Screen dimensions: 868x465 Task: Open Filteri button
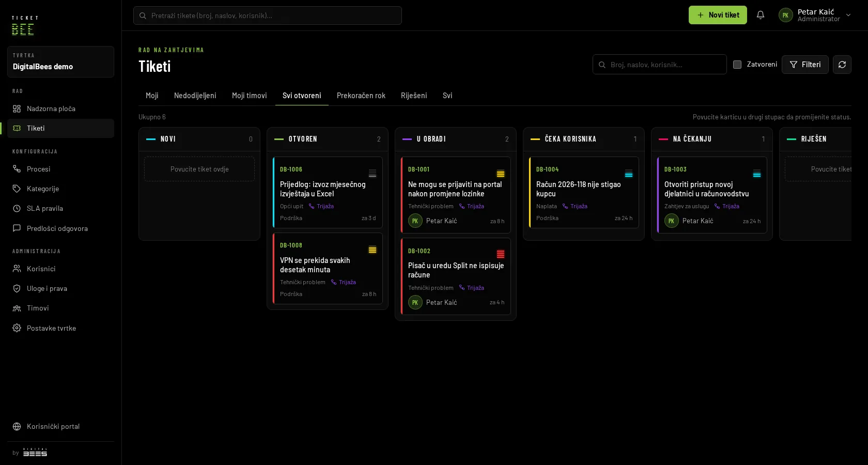(x=805, y=65)
